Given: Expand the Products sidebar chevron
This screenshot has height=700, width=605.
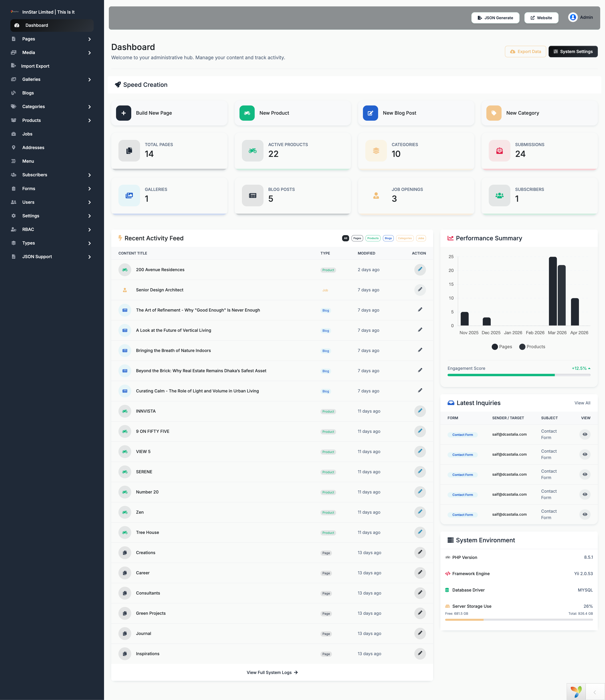Looking at the screenshot, I should click(x=89, y=121).
